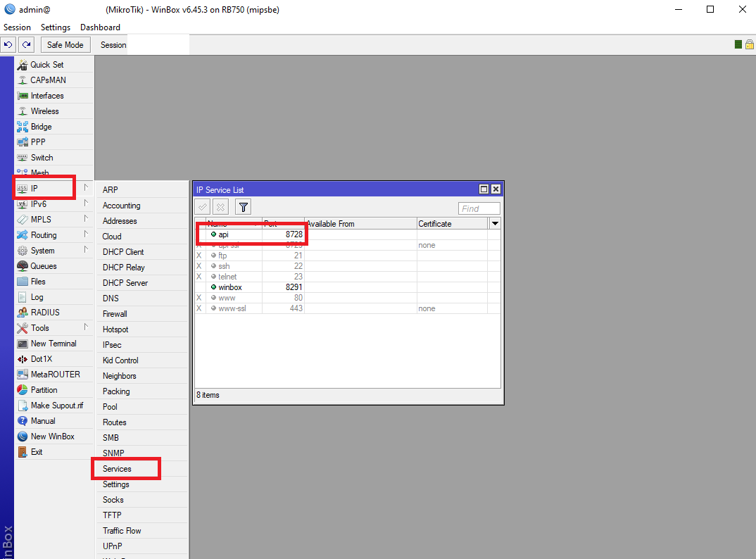
Task: Open the Switch section
Action: (53, 157)
